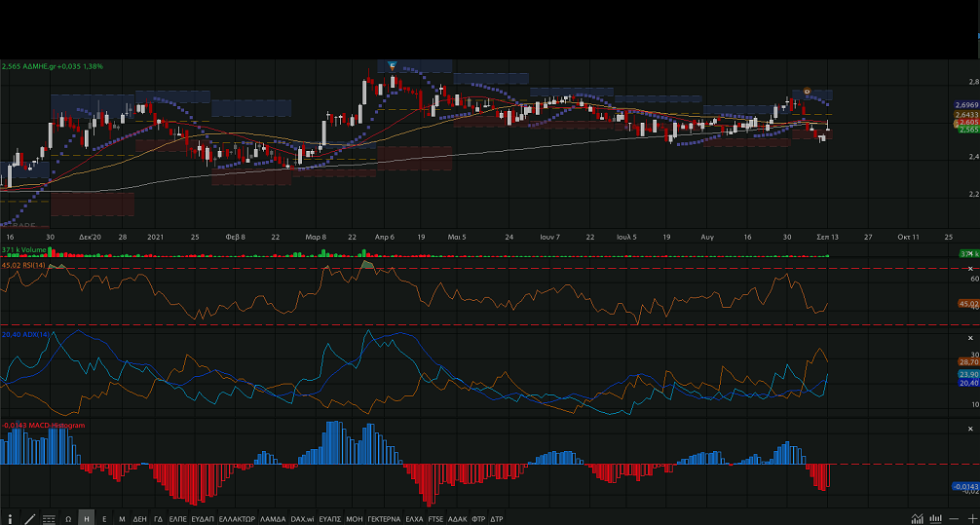
Task: Open the DAX.wi symbol tab
Action: coord(302,518)
